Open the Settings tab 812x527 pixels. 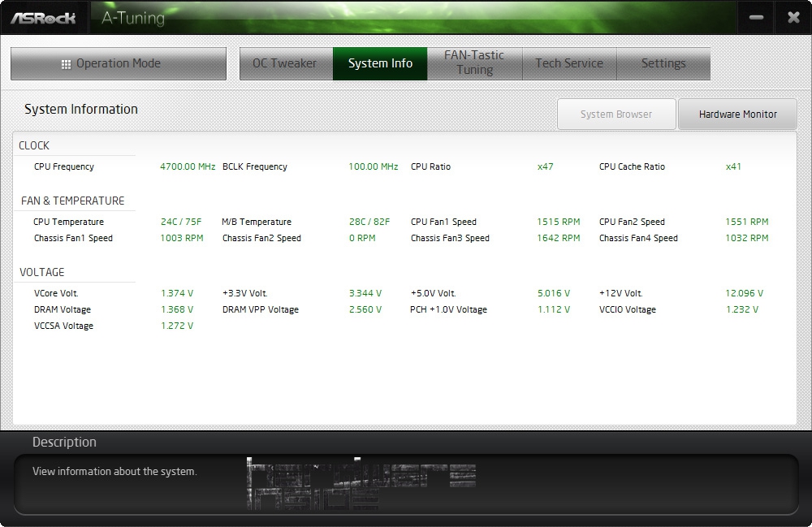click(663, 63)
